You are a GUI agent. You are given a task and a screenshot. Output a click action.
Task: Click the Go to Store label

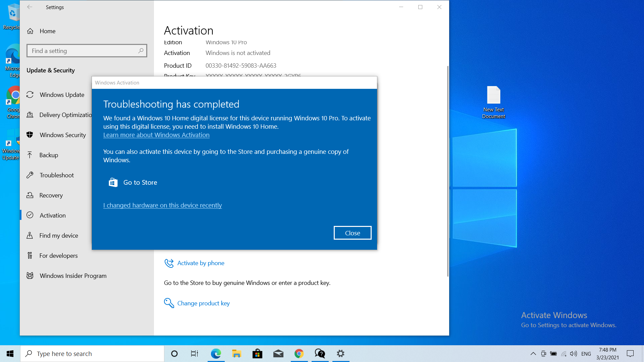click(140, 182)
